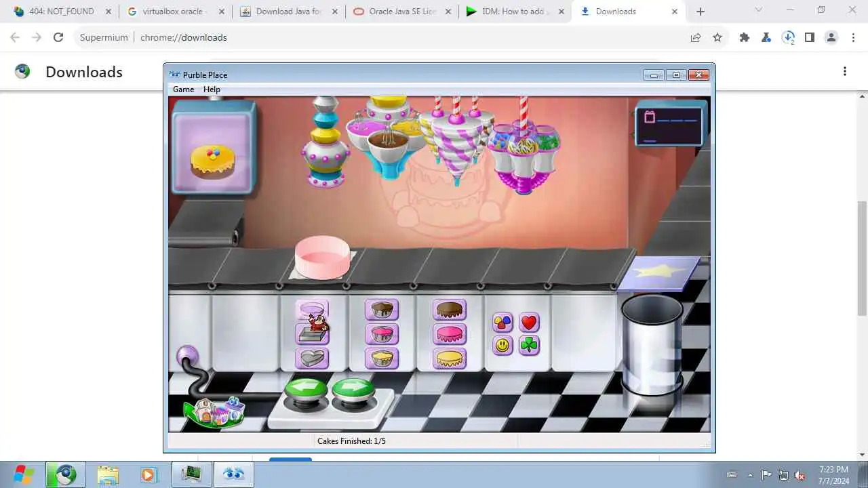The width and height of the screenshot is (868, 488).
Task: Switch to Purble Place taskbar button
Action: (234, 474)
